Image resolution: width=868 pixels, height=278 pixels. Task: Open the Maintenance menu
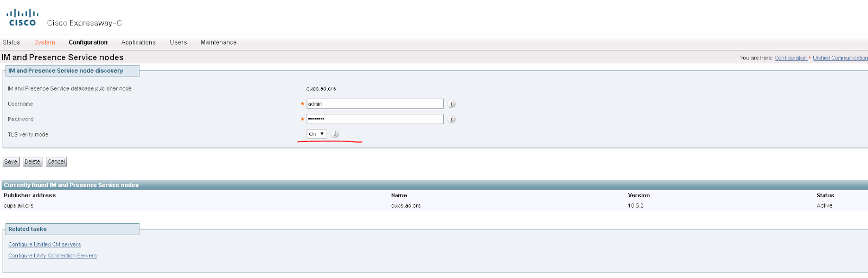tap(219, 42)
